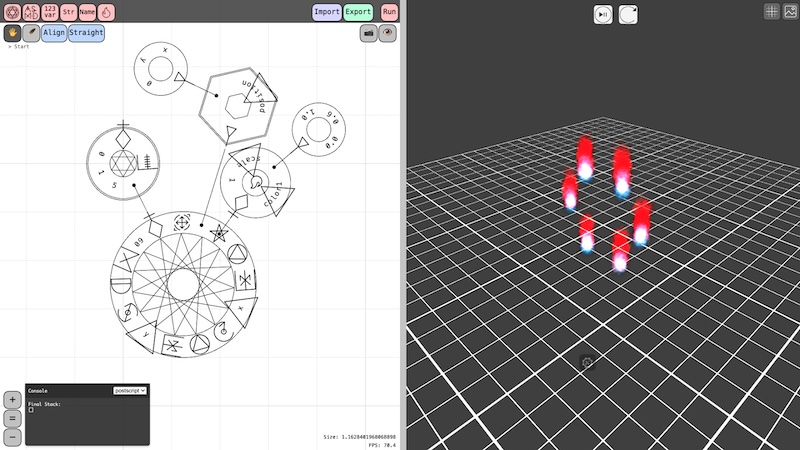Click the flame icon in top toolbar
The height and width of the screenshot is (450, 800).
coord(106,12)
